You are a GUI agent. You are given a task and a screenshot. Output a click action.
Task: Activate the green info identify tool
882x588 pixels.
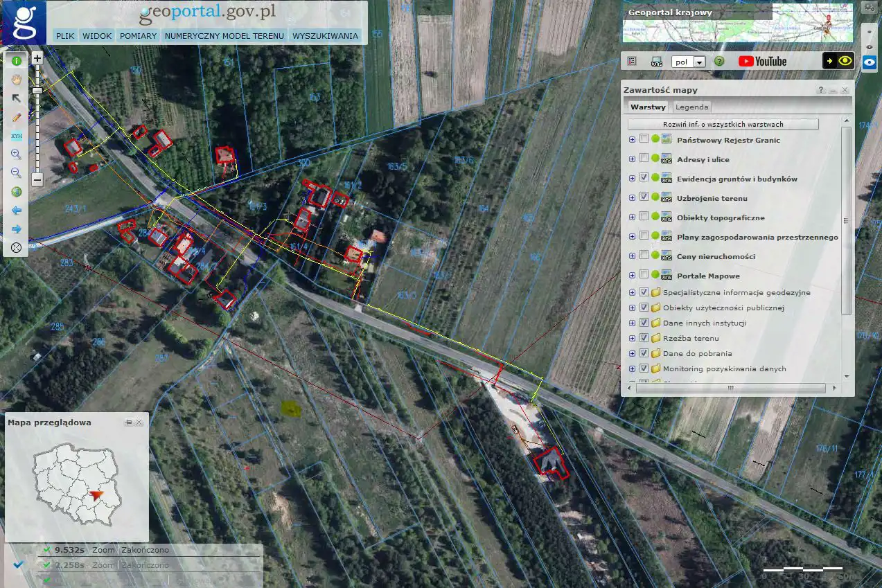pos(16,60)
